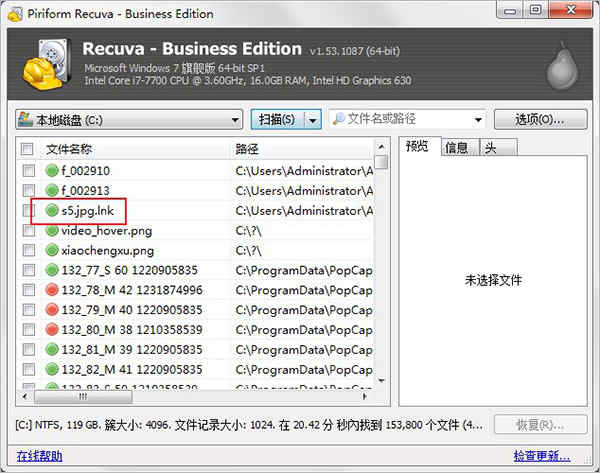Click green status dot for 132_82_M 41
This screenshot has width=600, height=473.
click(52, 369)
